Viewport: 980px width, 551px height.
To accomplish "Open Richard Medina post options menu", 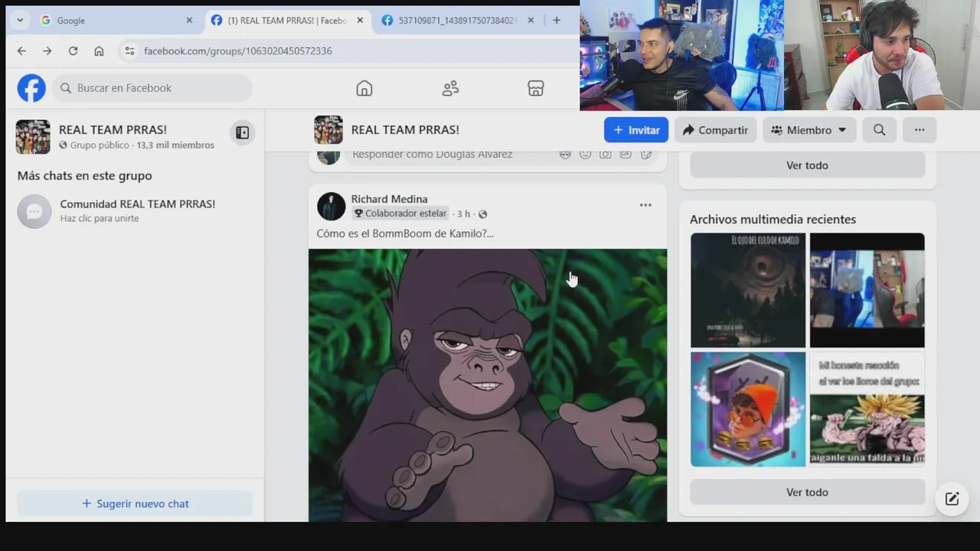I will tap(645, 205).
